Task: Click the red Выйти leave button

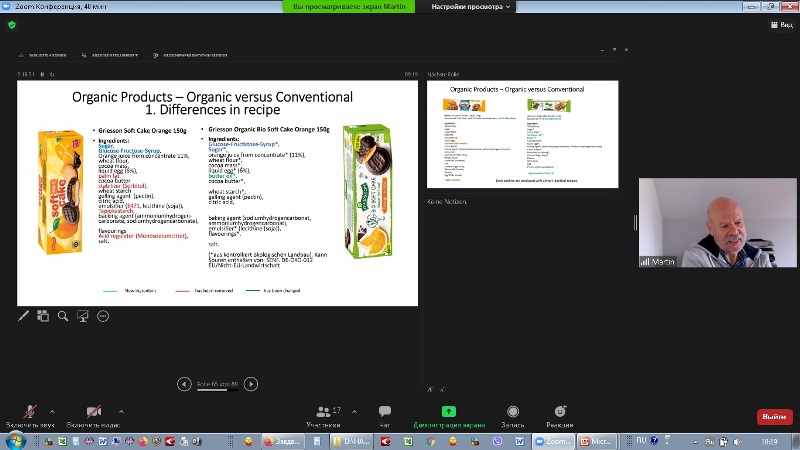Action: [x=774, y=416]
